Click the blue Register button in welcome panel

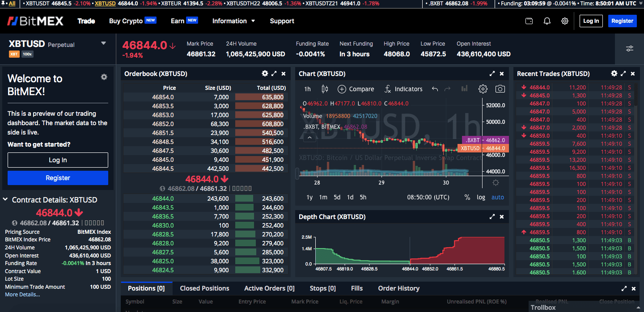(x=58, y=178)
